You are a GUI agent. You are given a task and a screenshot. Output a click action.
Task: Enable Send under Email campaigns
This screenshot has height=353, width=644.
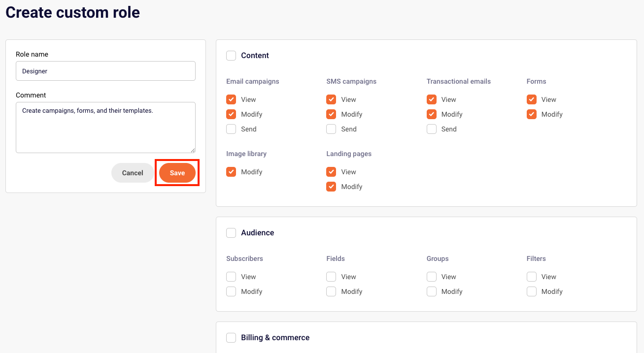(x=231, y=129)
